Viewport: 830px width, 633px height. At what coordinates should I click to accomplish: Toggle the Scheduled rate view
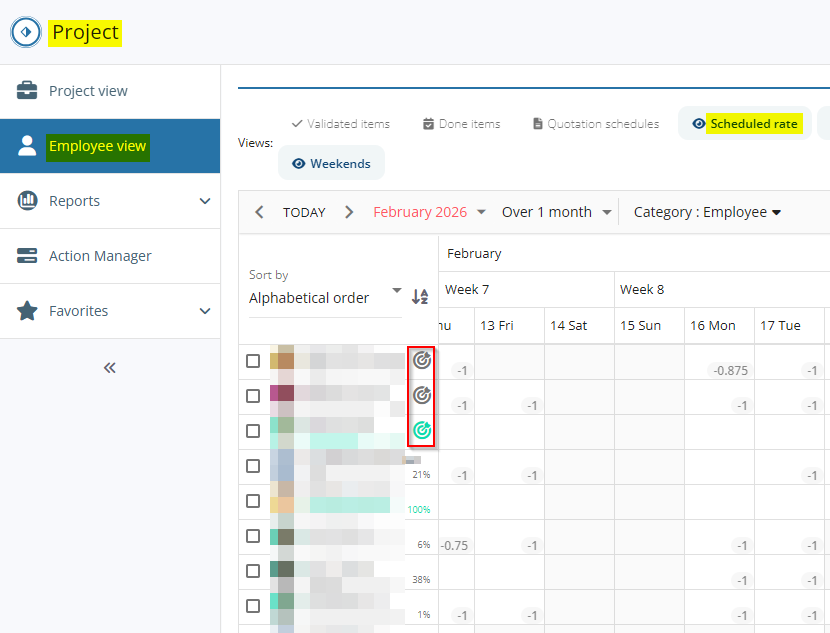745,123
